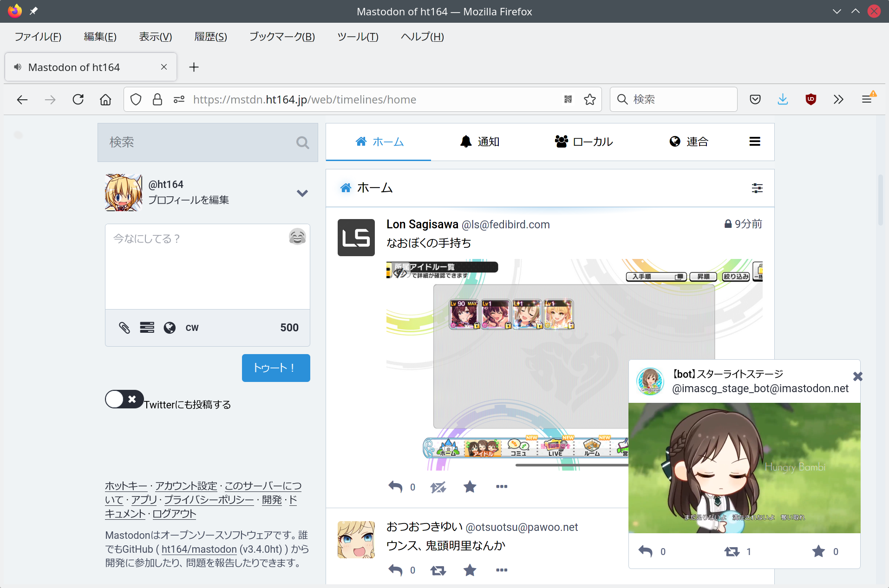Image resolution: width=889 pixels, height=588 pixels.
Task: Click the トゥート！ button
Action: [x=276, y=368]
